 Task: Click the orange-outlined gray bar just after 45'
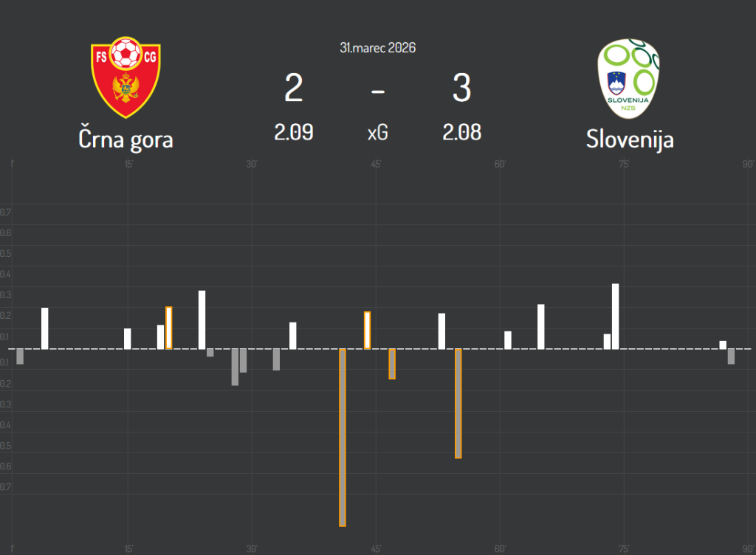pos(392,364)
